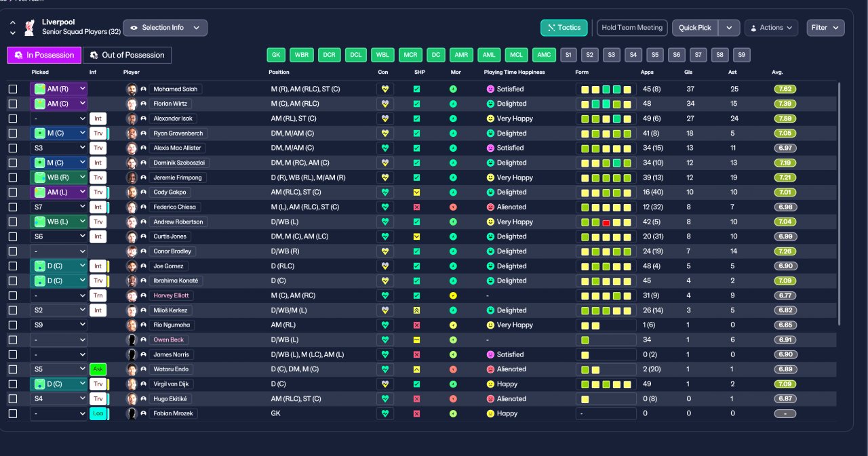Click Hold Team Meeting button
This screenshot has height=456, width=868.
(x=632, y=28)
